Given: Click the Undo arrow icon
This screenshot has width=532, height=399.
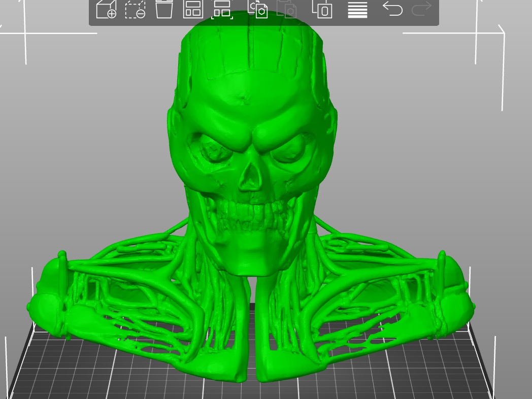Looking at the screenshot, I should point(392,9).
